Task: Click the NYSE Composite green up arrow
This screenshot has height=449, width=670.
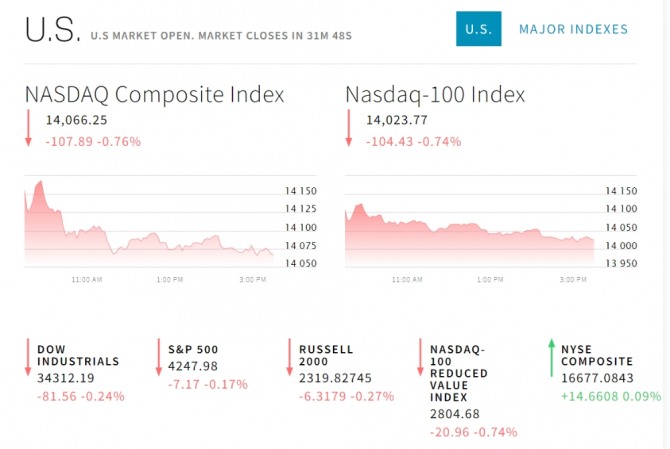Action: [x=551, y=358]
